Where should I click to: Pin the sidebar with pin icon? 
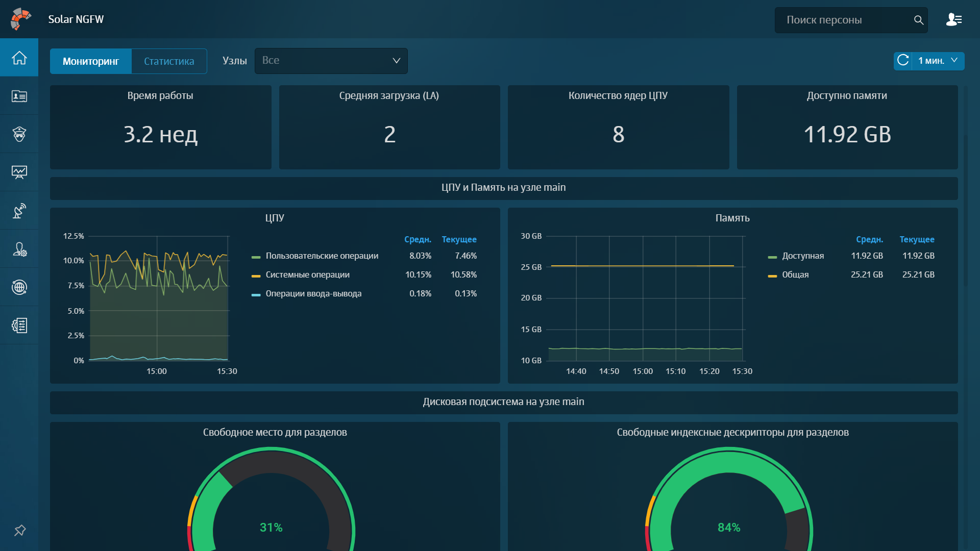[x=19, y=531]
